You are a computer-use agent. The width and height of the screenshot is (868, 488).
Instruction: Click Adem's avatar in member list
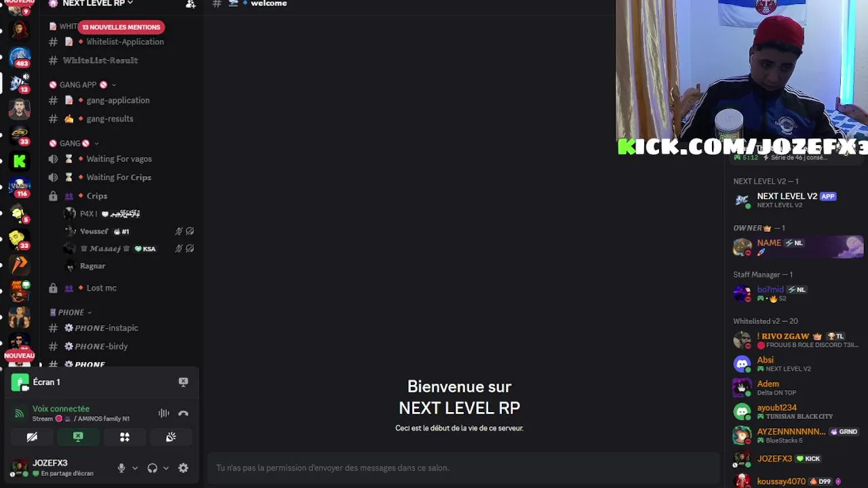pos(743,388)
